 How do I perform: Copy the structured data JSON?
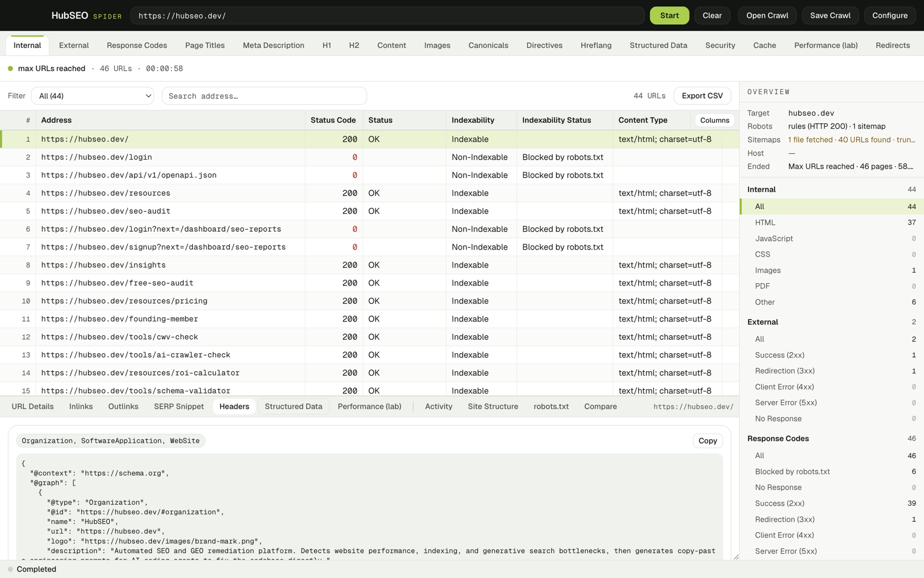(707, 440)
